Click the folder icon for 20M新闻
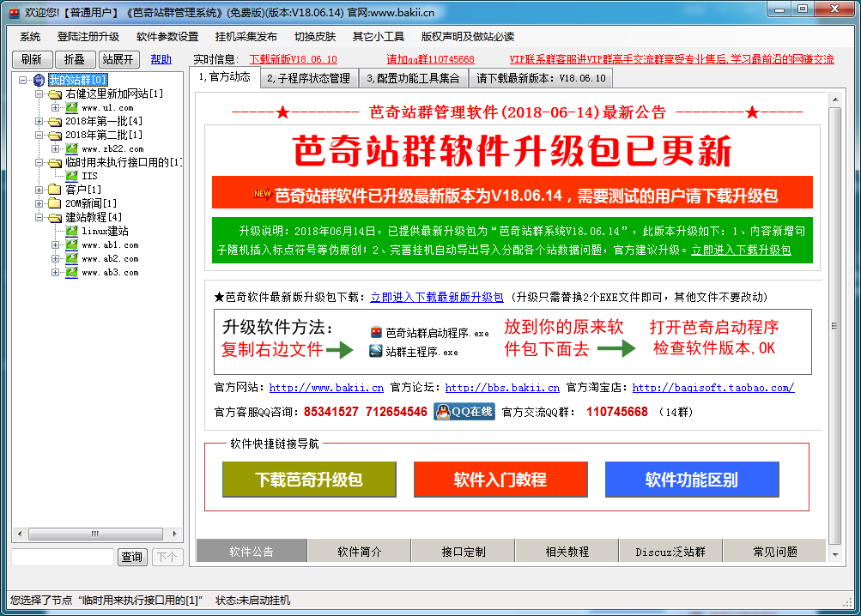This screenshot has height=616, width=861. point(55,203)
